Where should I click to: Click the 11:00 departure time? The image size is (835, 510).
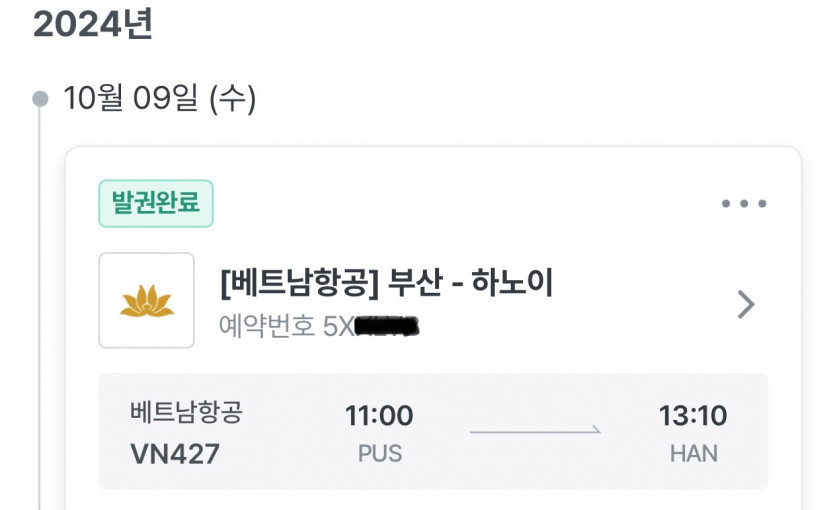pos(379,415)
